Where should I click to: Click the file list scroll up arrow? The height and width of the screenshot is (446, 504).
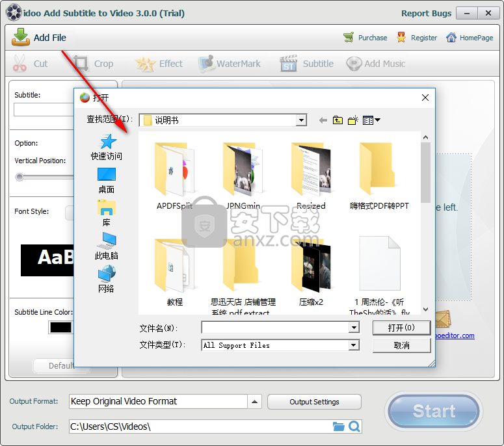pyautogui.click(x=425, y=137)
